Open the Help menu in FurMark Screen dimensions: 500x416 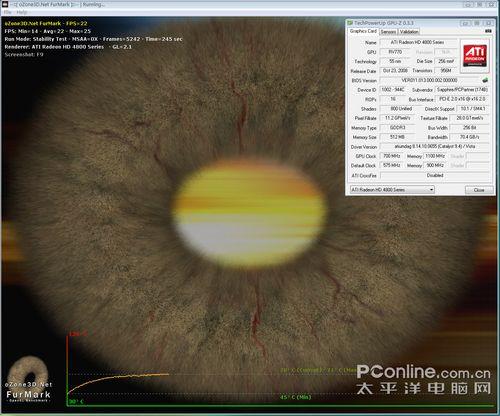tap(22, 12)
